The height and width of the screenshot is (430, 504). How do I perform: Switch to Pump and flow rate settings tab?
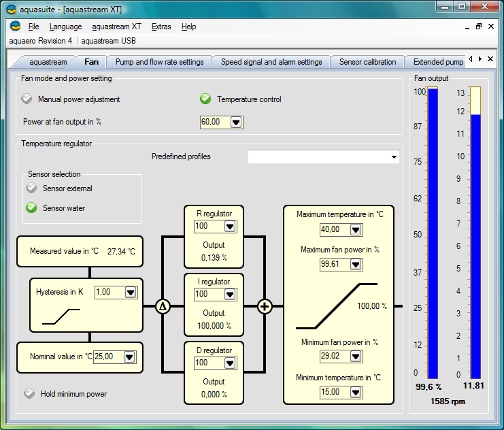[x=159, y=62]
